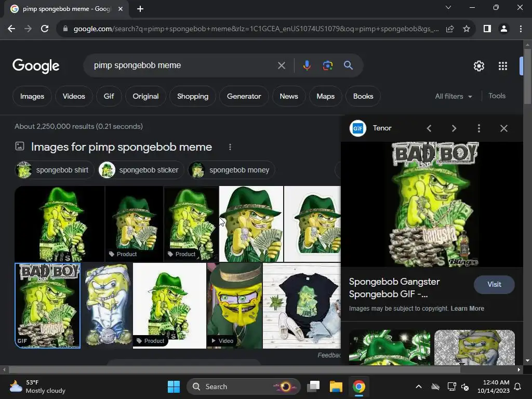Open the BAD BOY GIF thumbnail
Image resolution: width=532 pixels, height=399 pixels.
[47, 305]
